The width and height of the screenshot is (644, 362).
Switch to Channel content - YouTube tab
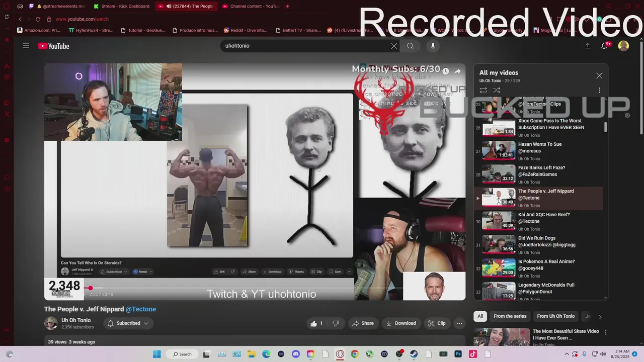point(250,6)
